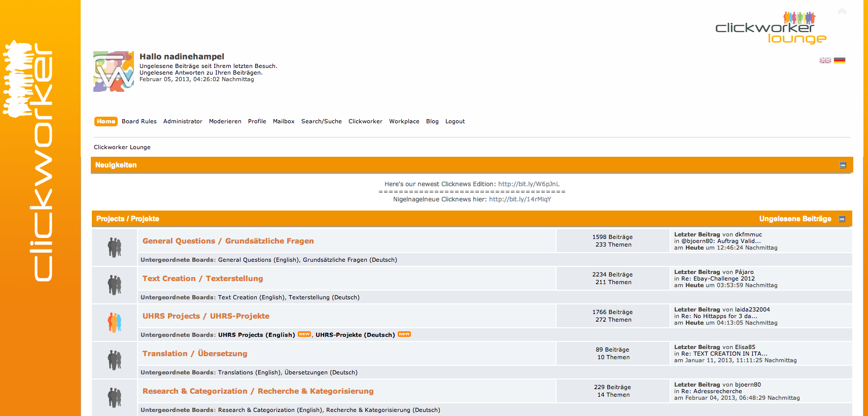Image resolution: width=868 pixels, height=416 pixels.
Task: Open the bit.ly/W6pJnL Clicknews link
Action: [x=529, y=184]
